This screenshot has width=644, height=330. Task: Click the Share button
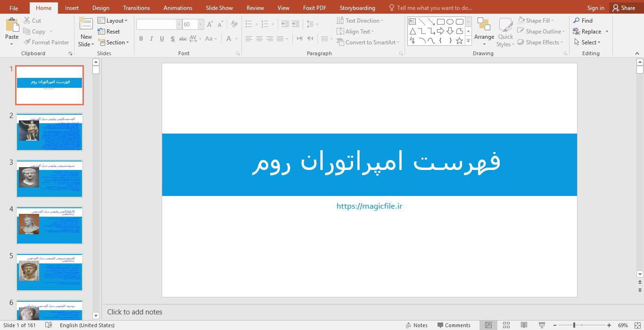coord(624,8)
